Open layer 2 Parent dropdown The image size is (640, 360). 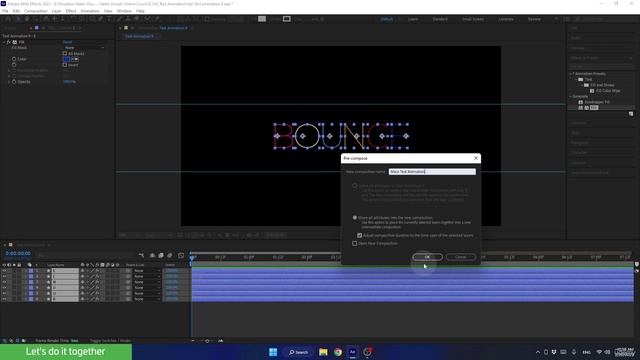tap(147, 276)
